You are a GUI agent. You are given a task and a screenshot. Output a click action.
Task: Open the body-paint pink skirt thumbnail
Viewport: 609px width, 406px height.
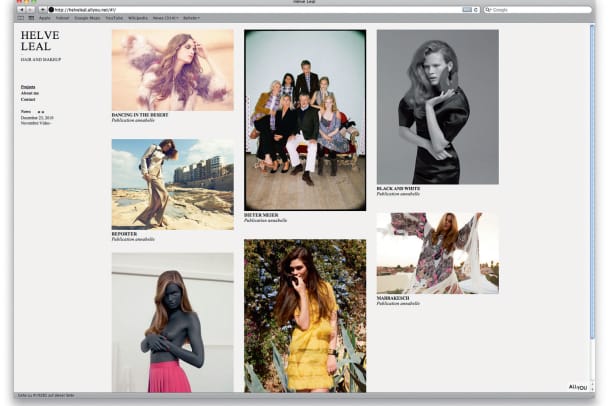coord(173,322)
